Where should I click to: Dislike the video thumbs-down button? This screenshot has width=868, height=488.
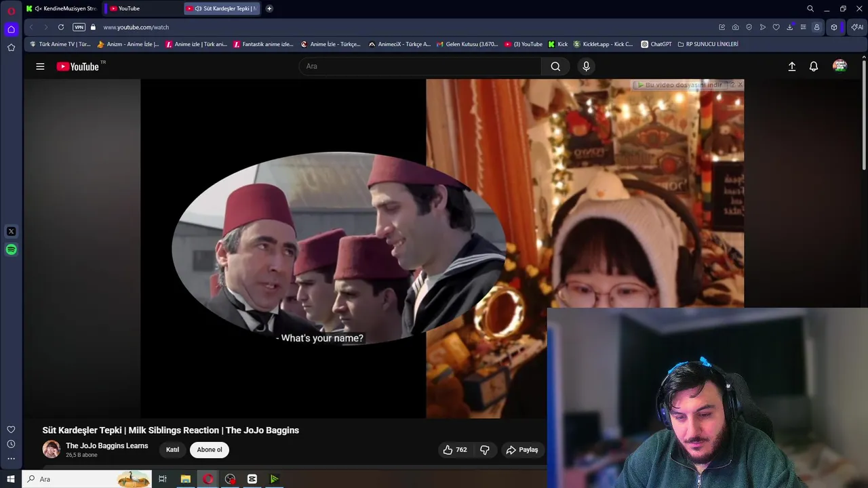484,449
